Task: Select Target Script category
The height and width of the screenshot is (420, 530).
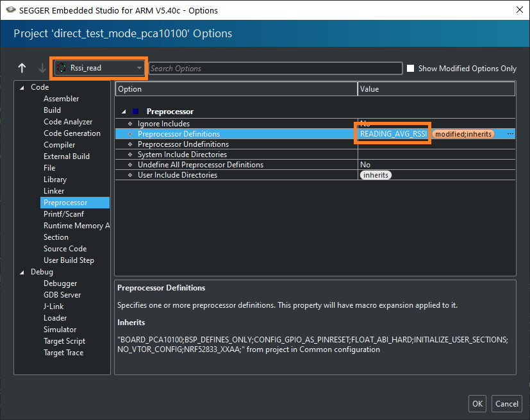Action: coord(64,341)
